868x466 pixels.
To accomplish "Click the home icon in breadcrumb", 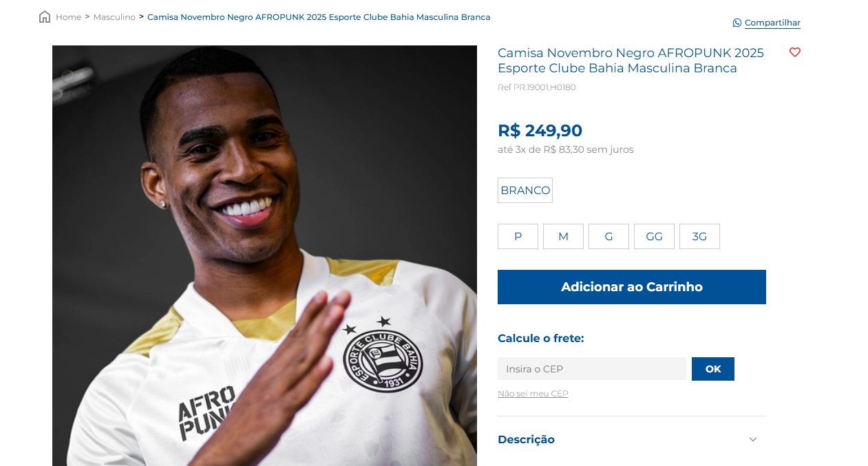I will coord(45,17).
